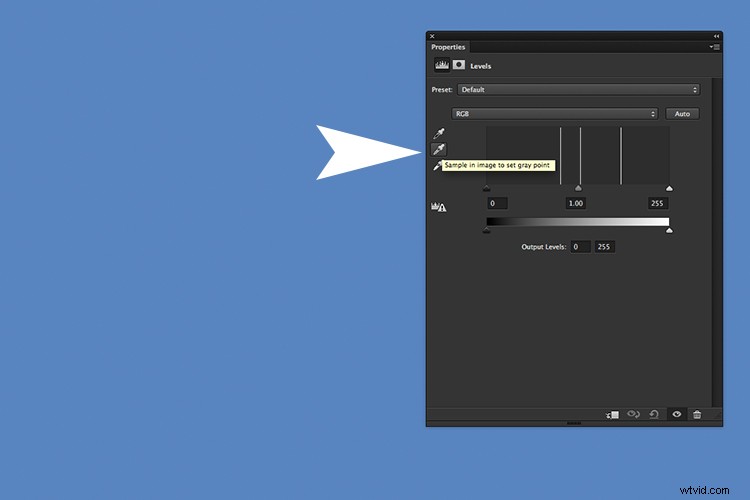The height and width of the screenshot is (500, 750).
Task: Click the input highlight value field 255
Action: tap(658, 203)
